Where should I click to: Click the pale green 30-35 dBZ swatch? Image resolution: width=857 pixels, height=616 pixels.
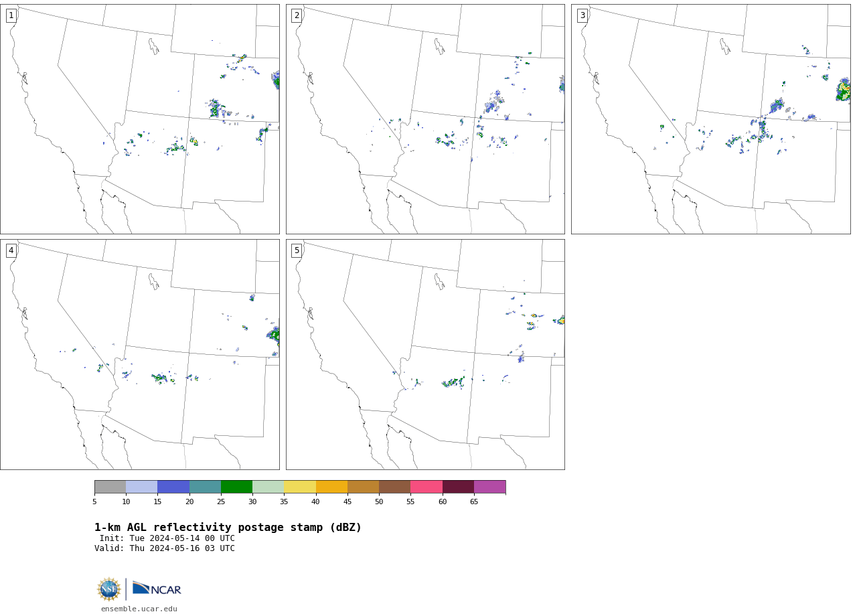(268, 487)
